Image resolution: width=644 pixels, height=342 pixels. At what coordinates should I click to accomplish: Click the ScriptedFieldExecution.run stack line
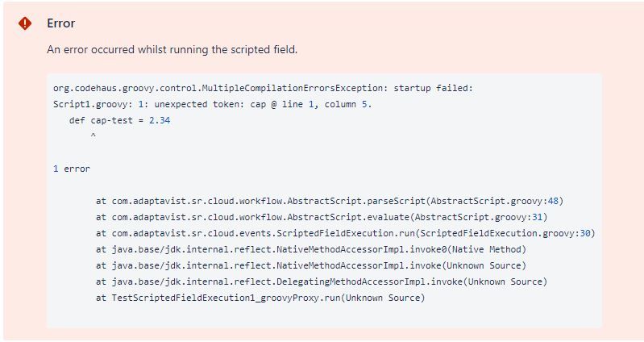346,233
